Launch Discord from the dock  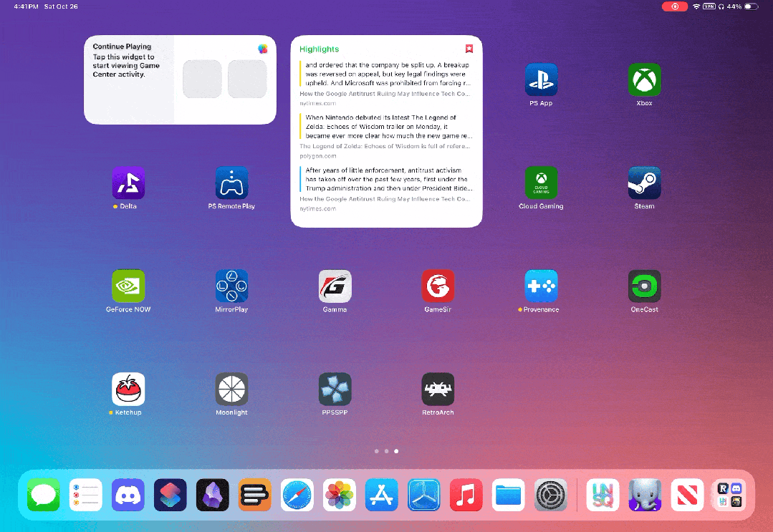(128, 495)
